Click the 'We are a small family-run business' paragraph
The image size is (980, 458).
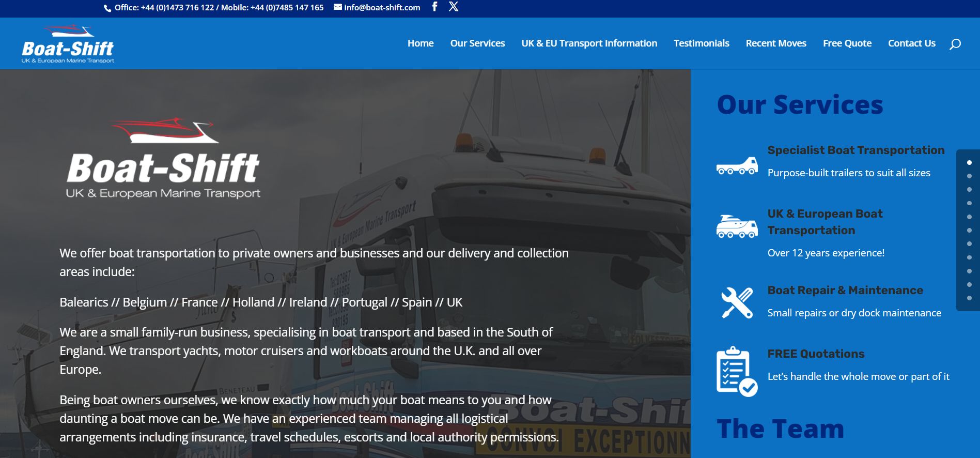[306, 351]
